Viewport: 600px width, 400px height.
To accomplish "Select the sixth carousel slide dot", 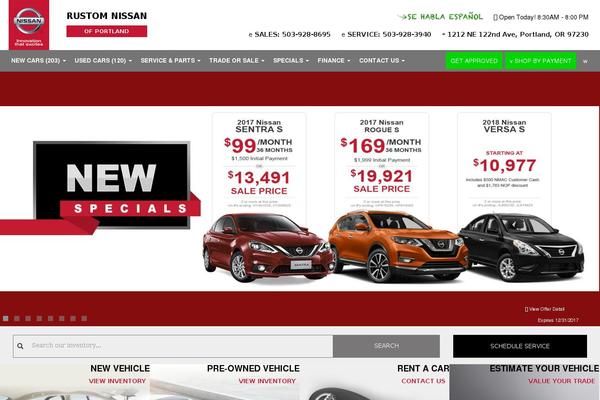I will tap(62, 318).
